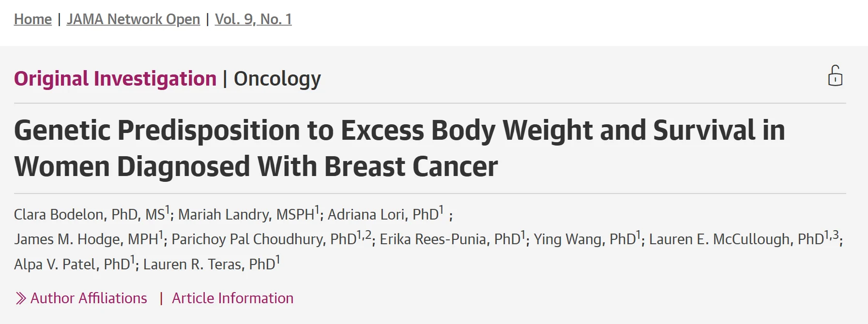Browse Vol. 9, No. 1 issue

coord(252,19)
